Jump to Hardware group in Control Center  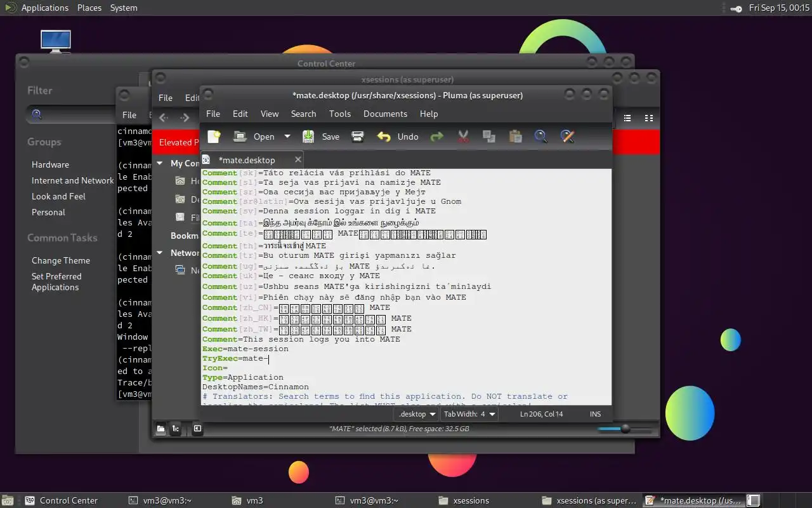(x=50, y=164)
